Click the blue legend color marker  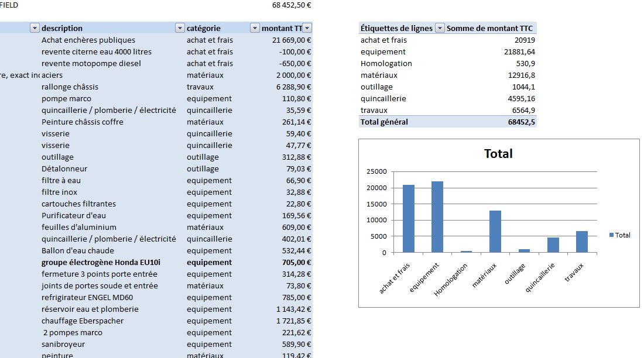(x=612, y=235)
